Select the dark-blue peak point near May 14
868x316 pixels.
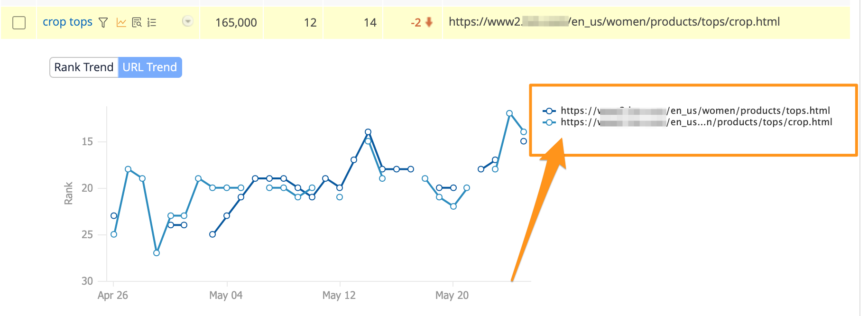tap(368, 132)
